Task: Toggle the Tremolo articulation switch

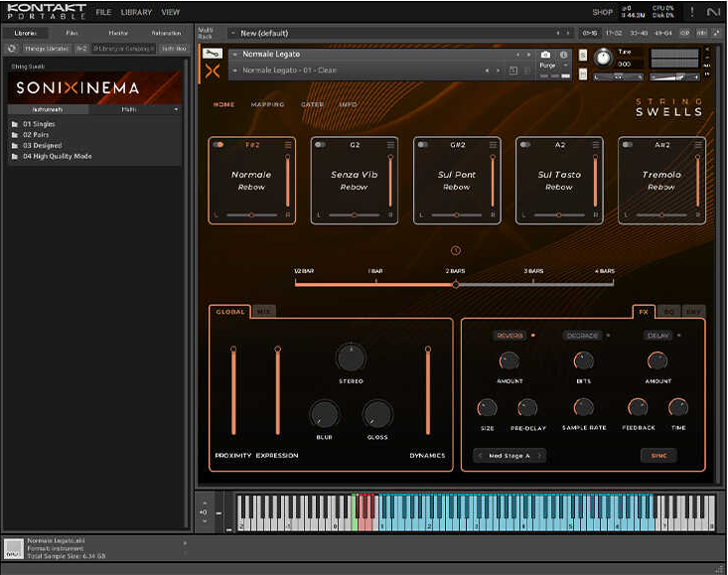Action: coord(628,145)
